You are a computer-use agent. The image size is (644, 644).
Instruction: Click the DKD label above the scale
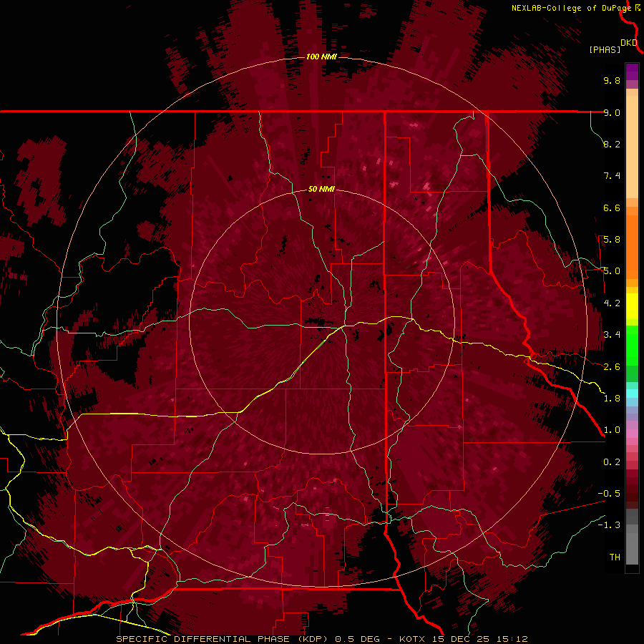tap(629, 42)
